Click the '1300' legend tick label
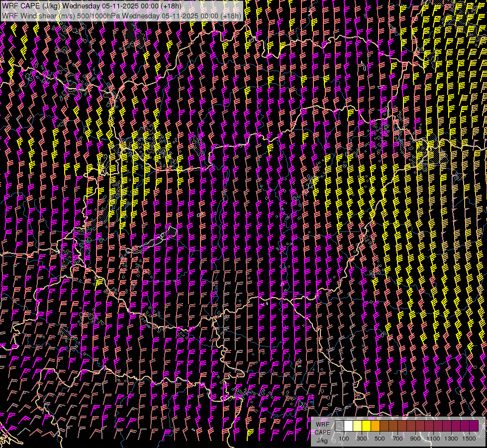The width and height of the screenshot is (487, 448). (x=451, y=439)
